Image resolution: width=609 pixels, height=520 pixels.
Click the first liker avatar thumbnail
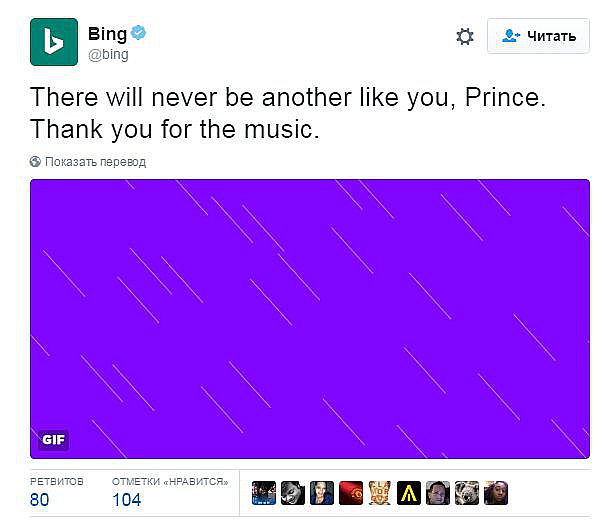click(264, 492)
